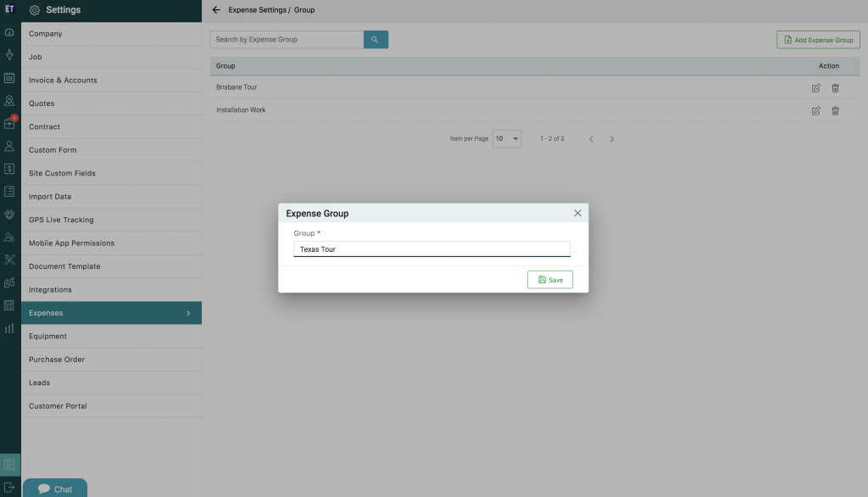
Task: Open GPS Live Tracking settings
Action: (x=111, y=220)
